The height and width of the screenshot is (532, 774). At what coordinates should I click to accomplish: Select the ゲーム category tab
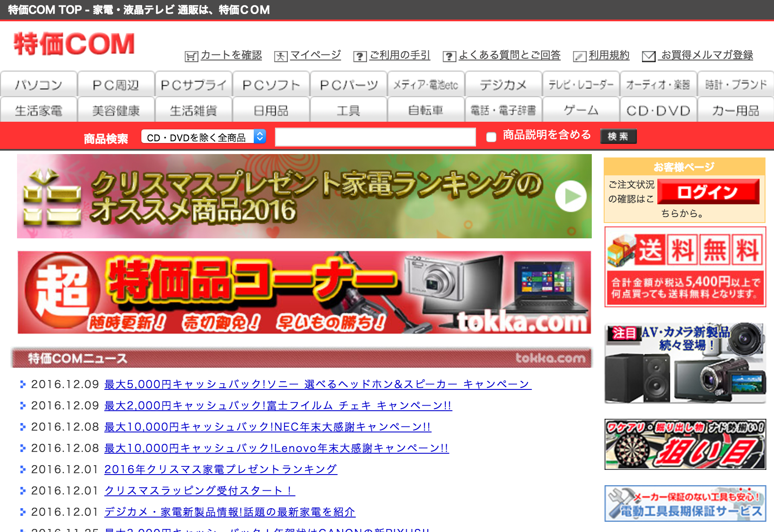click(581, 110)
